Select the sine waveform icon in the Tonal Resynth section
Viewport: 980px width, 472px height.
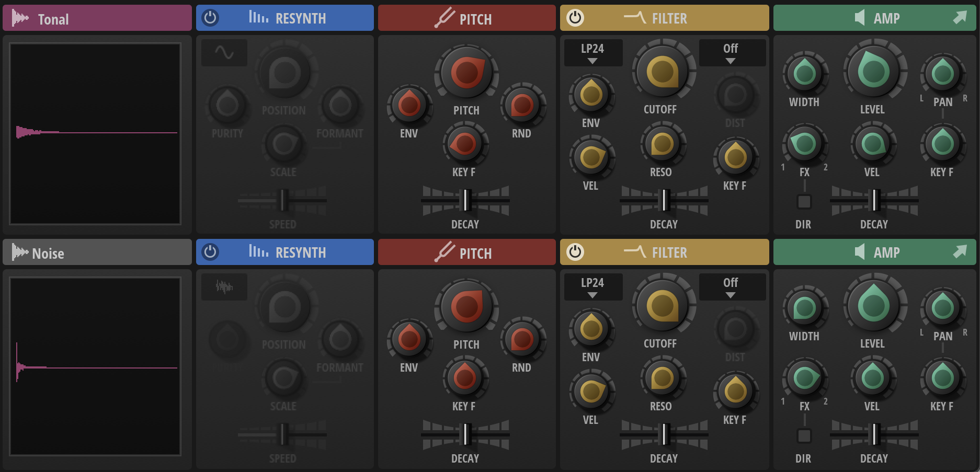(x=224, y=52)
